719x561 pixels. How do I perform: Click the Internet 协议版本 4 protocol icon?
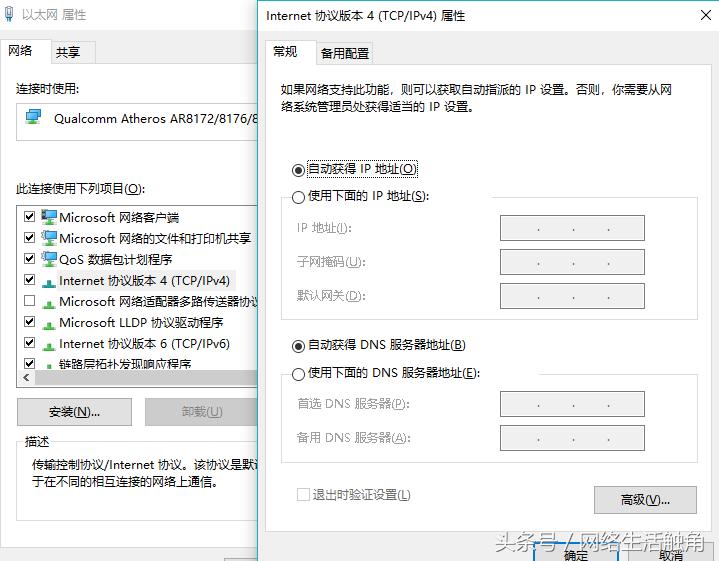point(49,283)
